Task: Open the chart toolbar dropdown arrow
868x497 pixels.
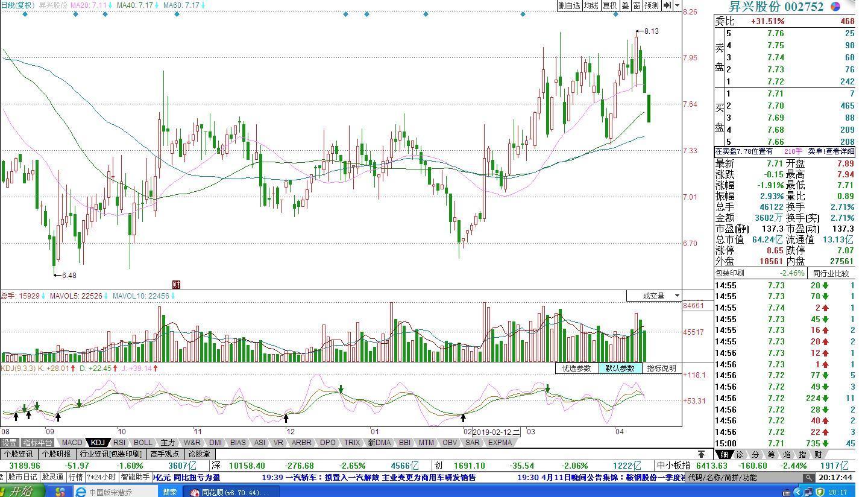Action: pyautogui.click(x=677, y=5)
